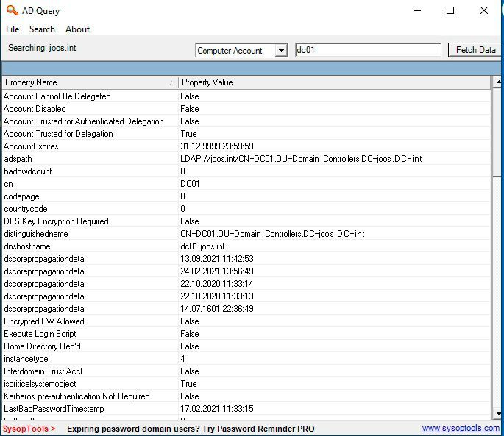Click the adspath property name
Image resolution: width=504 pixels, height=436 pixels.
pyautogui.click(x=18, y=159)
